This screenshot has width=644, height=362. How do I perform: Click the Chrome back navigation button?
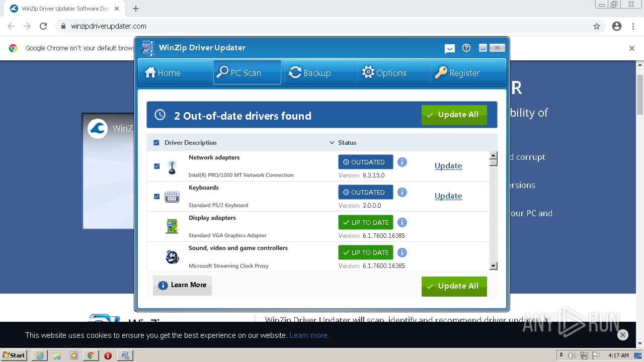11,26
